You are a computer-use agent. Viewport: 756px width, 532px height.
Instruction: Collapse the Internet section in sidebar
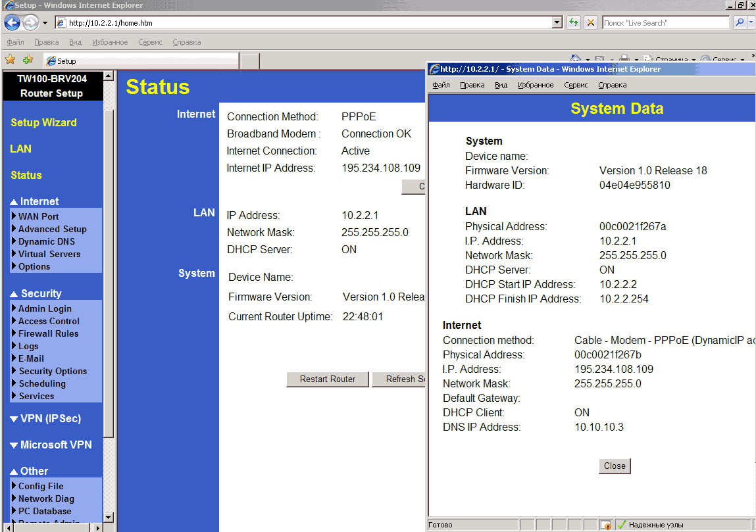click(x=34, y=201)
